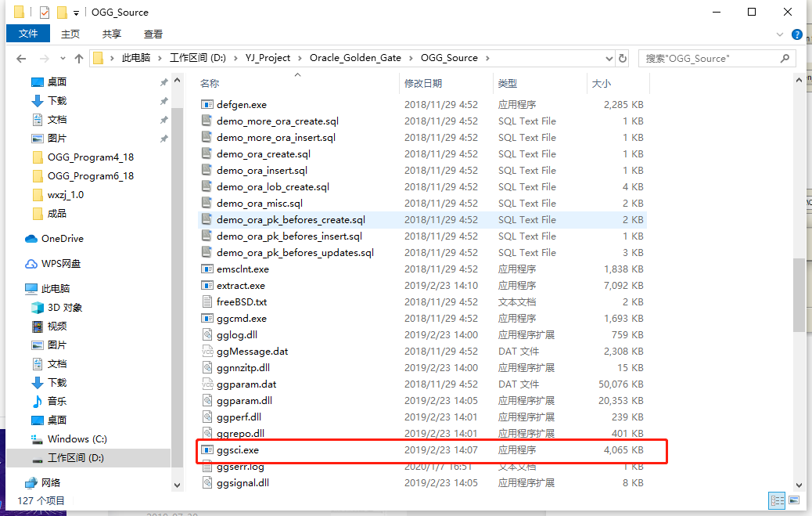Expand the chevron after OGG_Source breadcrumb
The image size is (812, 516).
click(487, 58)
